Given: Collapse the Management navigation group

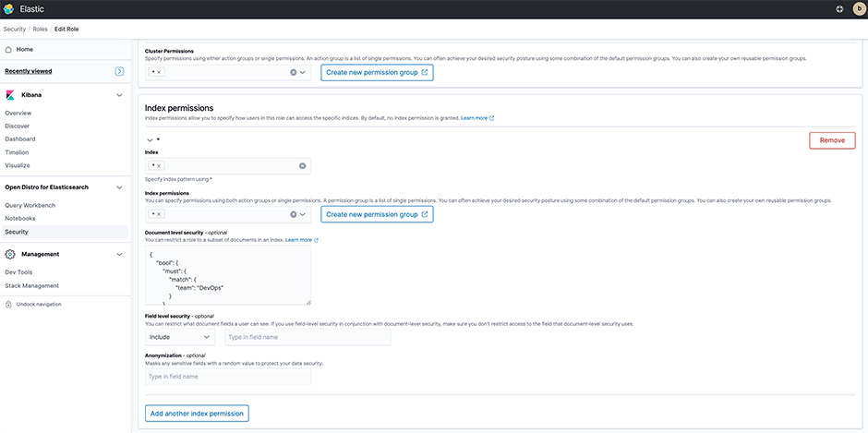Looking at the screenshot, I should [x=119, y=254].
